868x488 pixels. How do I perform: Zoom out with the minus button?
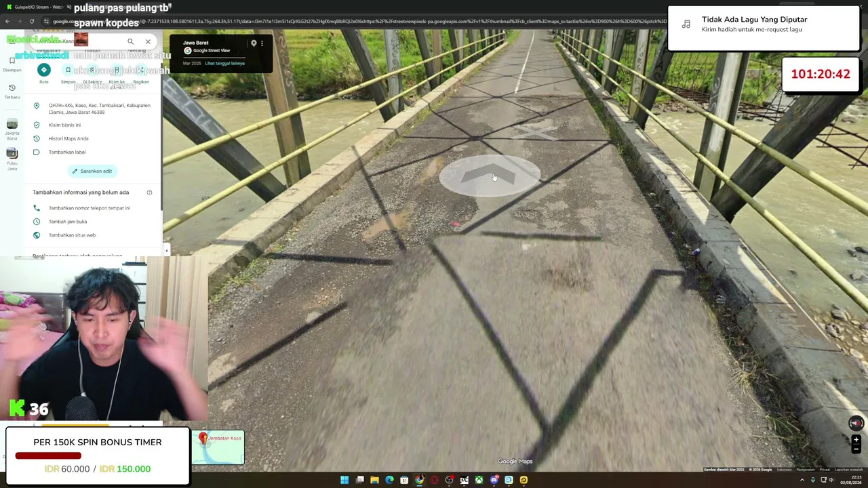click(x=856, y=449)
